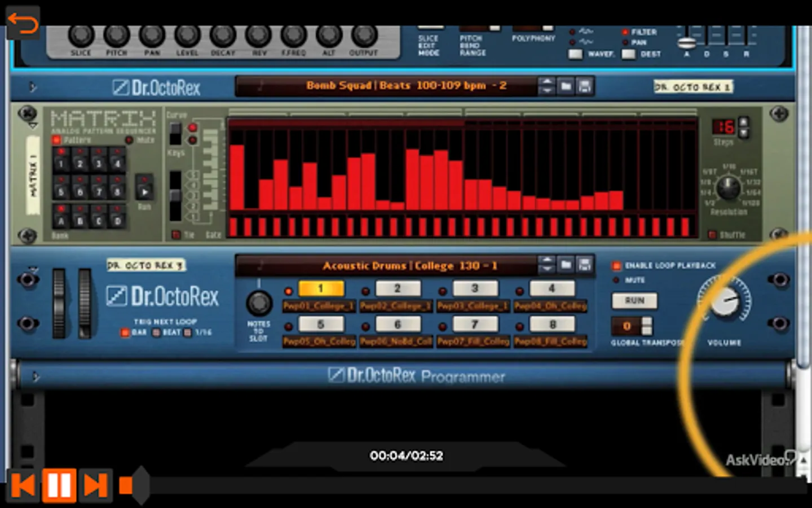Screen dimensions: 812x508
Task: Choose Matrix bank A
Action: (61, 217)
